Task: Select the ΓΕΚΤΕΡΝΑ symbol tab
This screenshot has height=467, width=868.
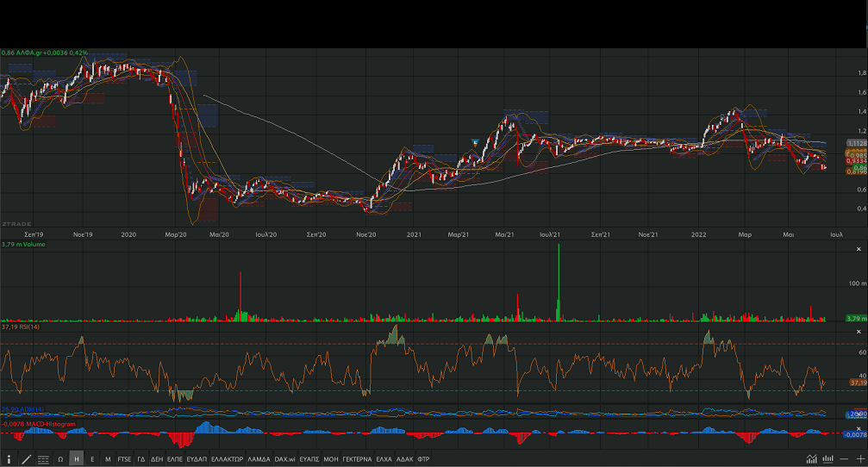Action: (x=357, y=459)
